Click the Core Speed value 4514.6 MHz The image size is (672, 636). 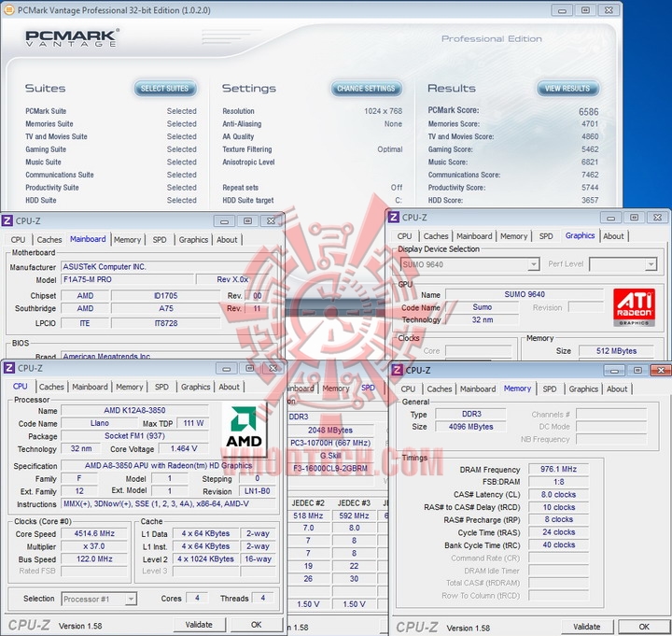pyautogui.click(x=94, y=533)
